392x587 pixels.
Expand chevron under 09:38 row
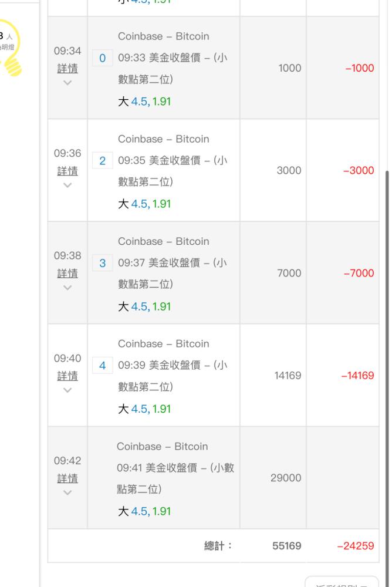tap(67, 288)
